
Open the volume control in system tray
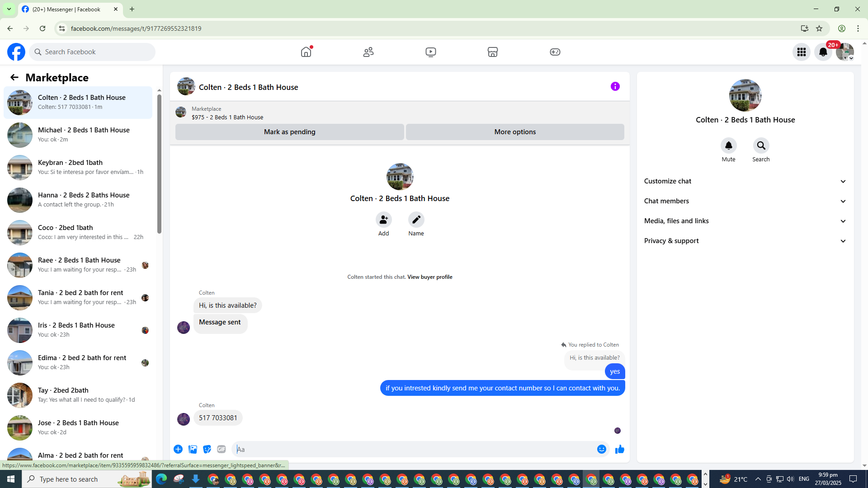(790, 479)
